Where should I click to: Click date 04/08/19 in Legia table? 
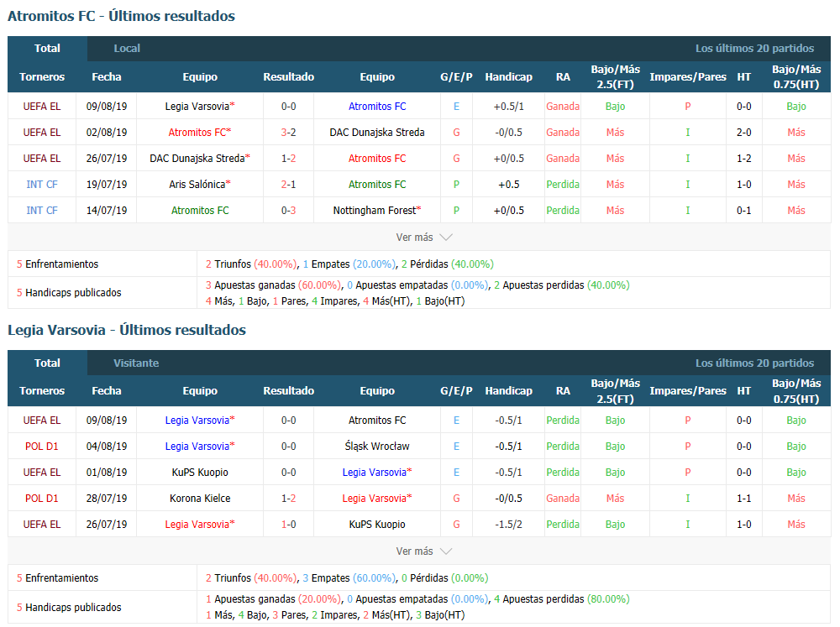tap(107, 446)
